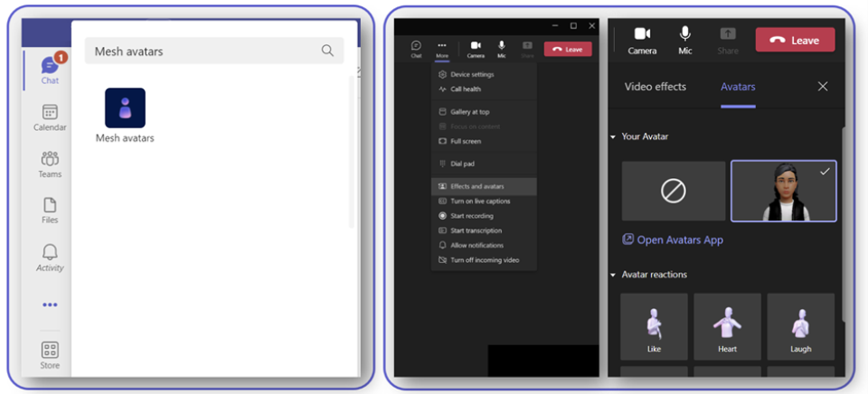Send the Heart avatar reaction
This screenshot has height=394, width=868.
727,326
